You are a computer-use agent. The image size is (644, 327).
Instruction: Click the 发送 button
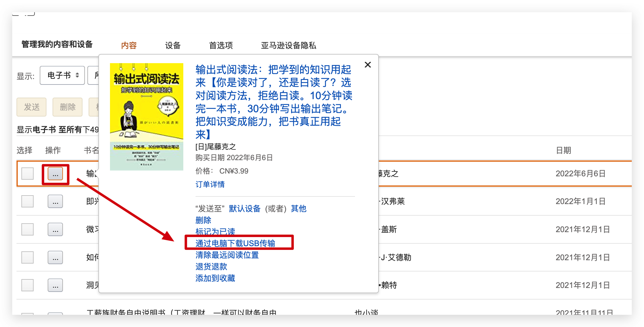[x=31, y=107]
